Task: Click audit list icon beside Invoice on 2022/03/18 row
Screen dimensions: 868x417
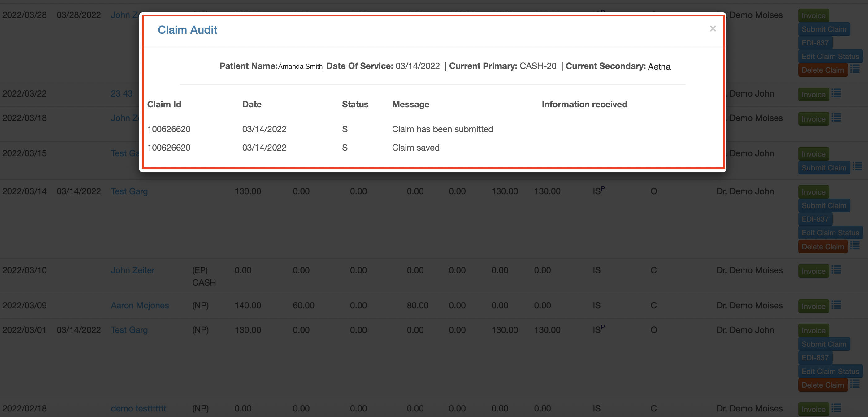Action: tap(837, 118)
